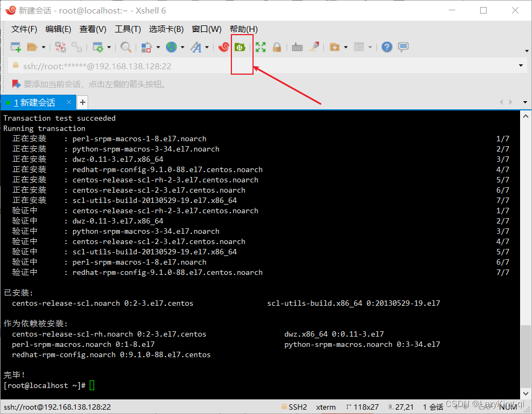Click the 27,21 cursor position entry

click(x=401, y=407)
